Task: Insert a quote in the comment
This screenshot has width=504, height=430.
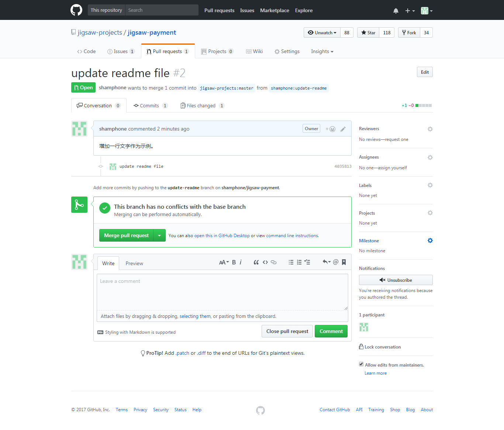Action: pyautogui.click(x=256, y=262)
